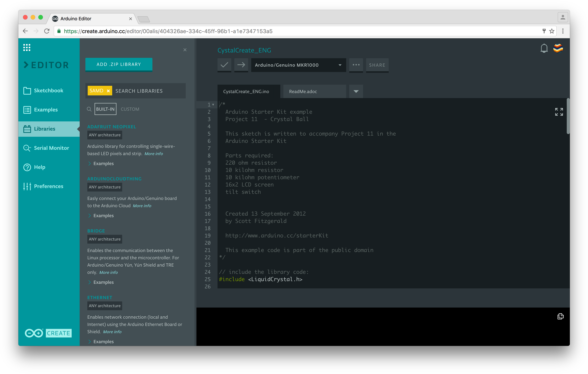
Task: Verify the sketch with the checkmark icon
Action: tap(224, 65)
